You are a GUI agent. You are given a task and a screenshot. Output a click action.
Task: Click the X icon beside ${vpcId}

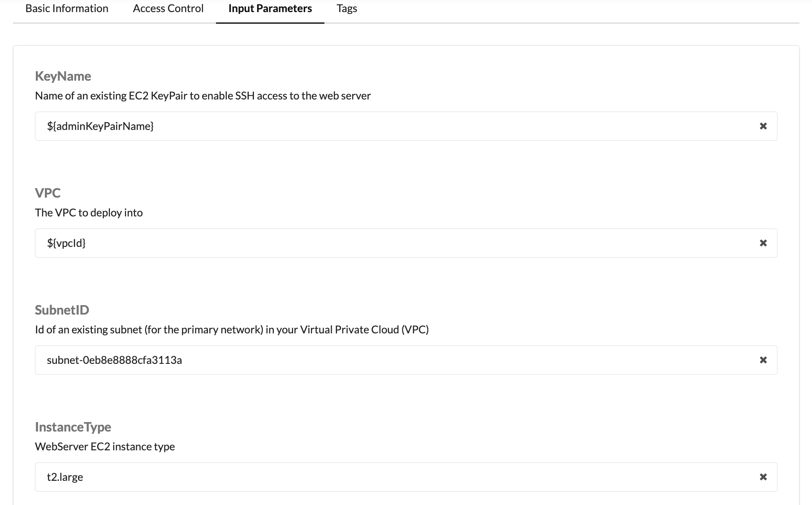(x=763, y=243)
